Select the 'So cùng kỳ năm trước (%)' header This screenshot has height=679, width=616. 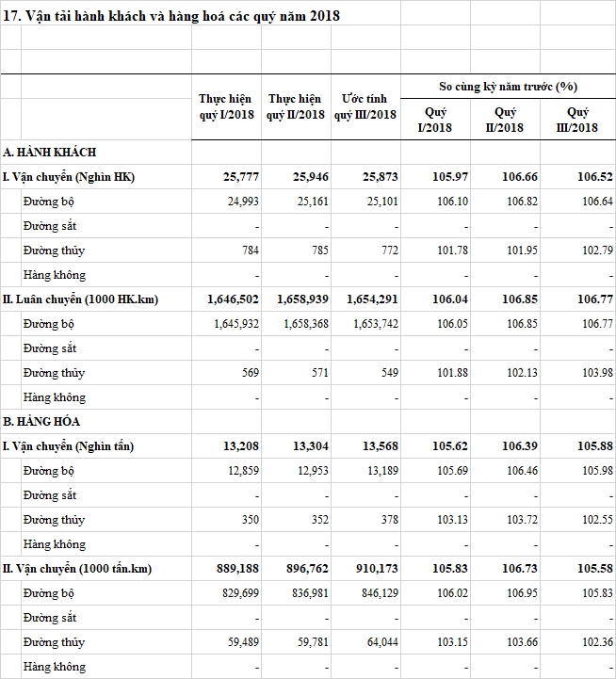508,87
